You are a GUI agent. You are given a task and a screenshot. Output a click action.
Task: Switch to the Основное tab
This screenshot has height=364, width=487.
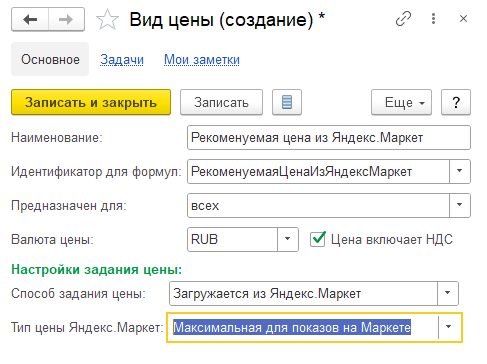[x=50, y=59]
